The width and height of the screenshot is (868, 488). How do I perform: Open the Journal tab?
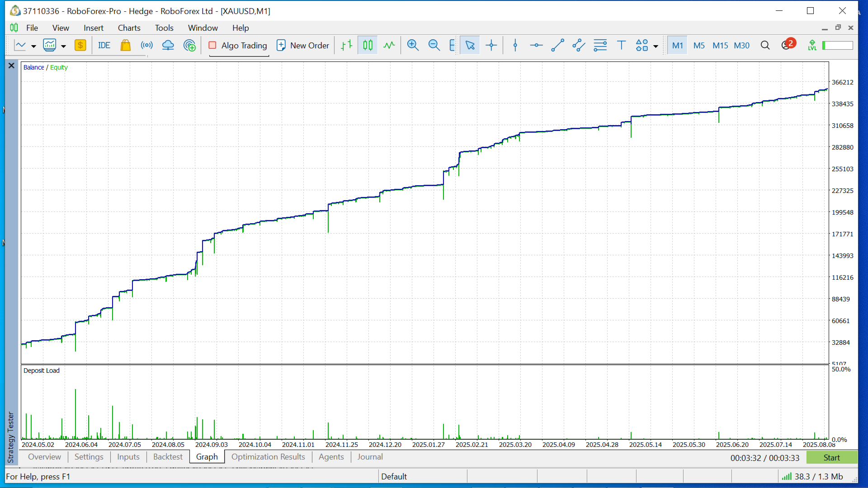pos(370,457)
